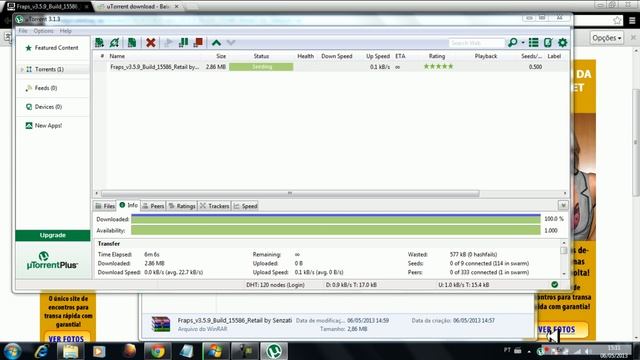Click the green Upgrade button
Image resolution: width=640 pixels, height=360 pixels.
click(x=53, y=235)
